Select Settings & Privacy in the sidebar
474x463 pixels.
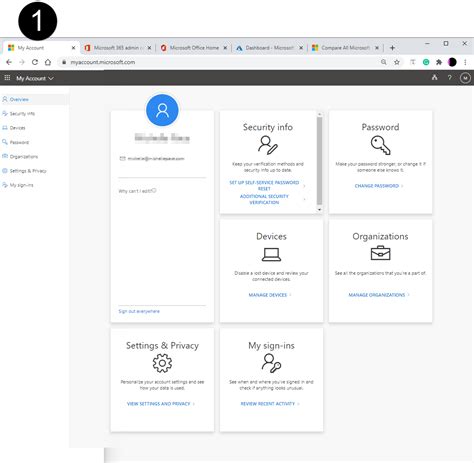[34, 171]
